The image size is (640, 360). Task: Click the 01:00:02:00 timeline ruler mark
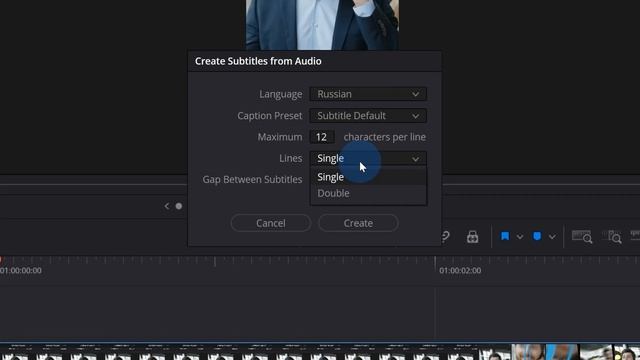(x=460, y=270)
